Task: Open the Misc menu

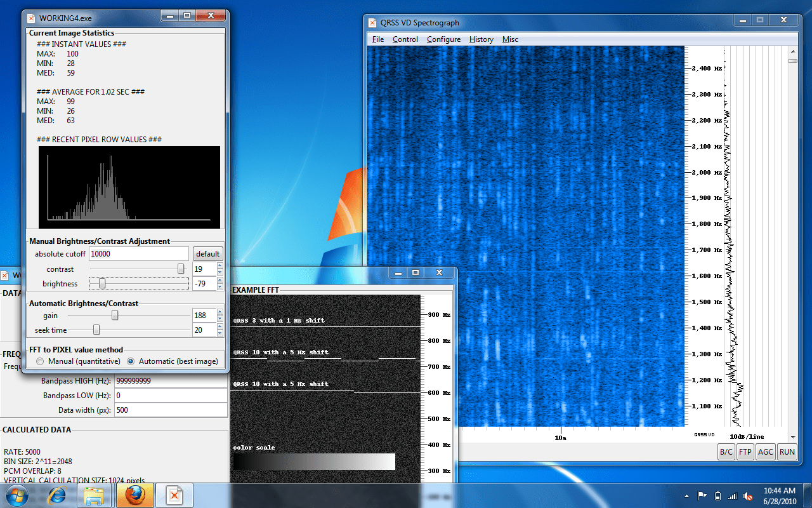Action: (x=510, y=39)
